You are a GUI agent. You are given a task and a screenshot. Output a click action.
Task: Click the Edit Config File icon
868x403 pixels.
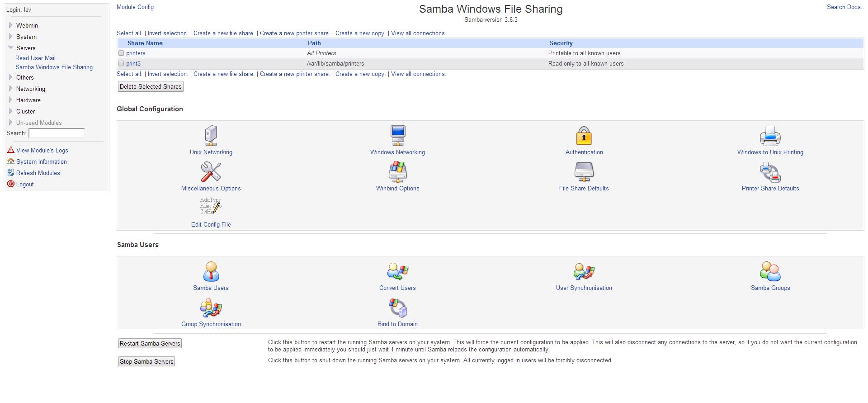click(211, 206)
